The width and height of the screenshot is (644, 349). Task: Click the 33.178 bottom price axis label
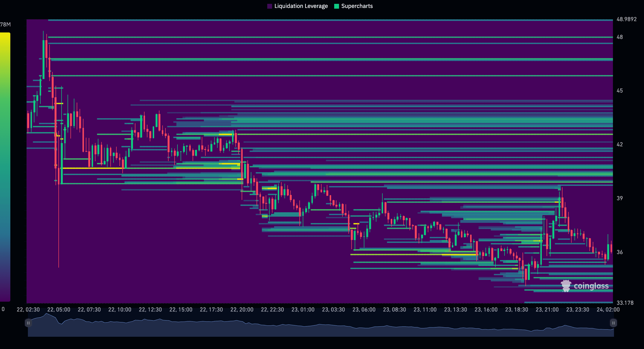pyautogui.click(x=625, y=303)
